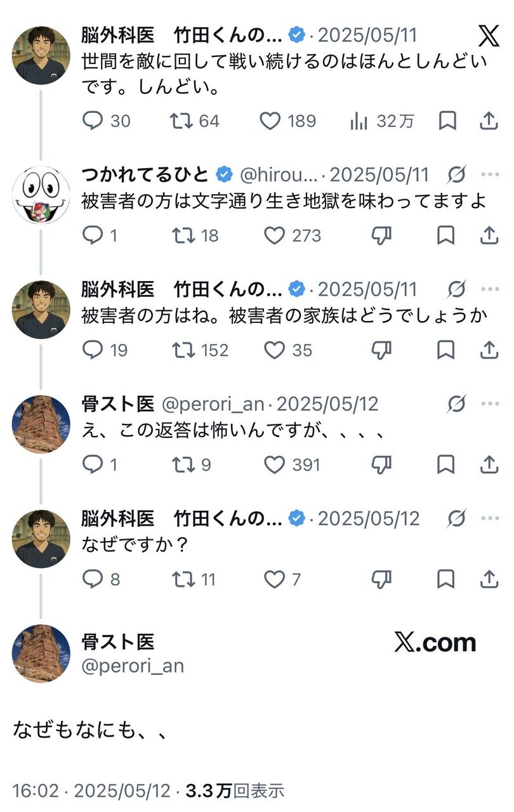Open three-dot menu on 骨スト医 reply
Image resolution: width=514 pixels, height=812 pixels.
pos(490,403)
